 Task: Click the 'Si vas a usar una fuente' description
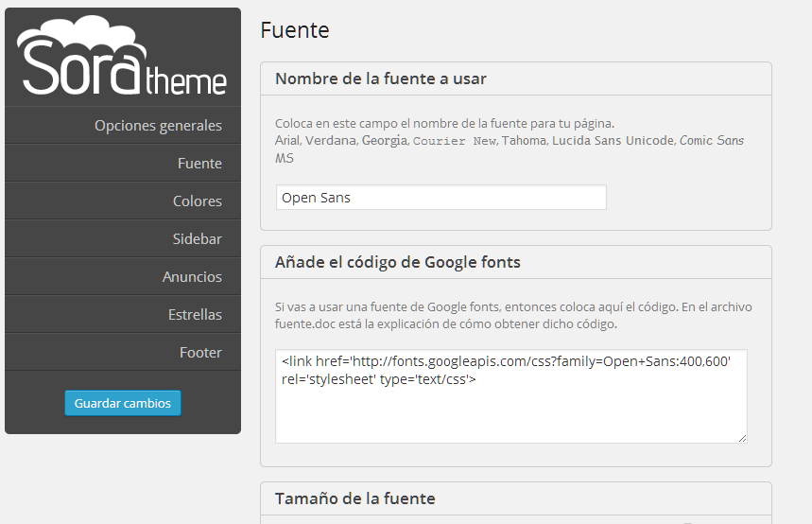click(x=513, y=315)
